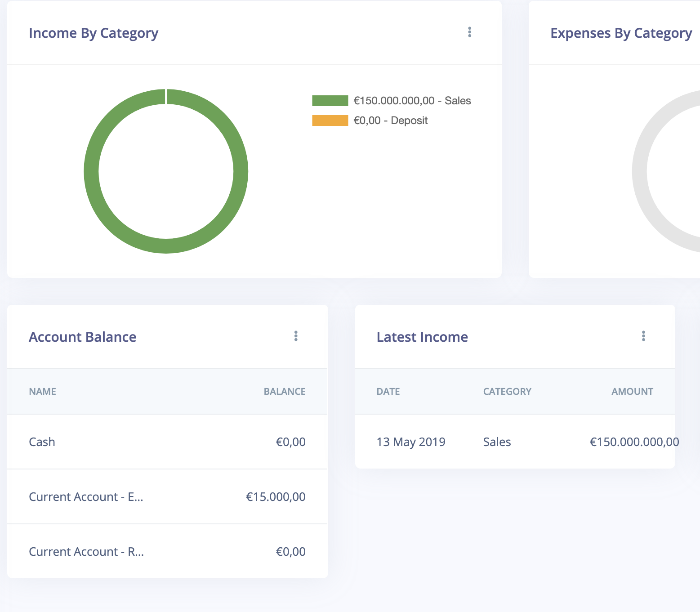Click the 13 May 2019 income entry
700x612 pixels.
[411, 442]
